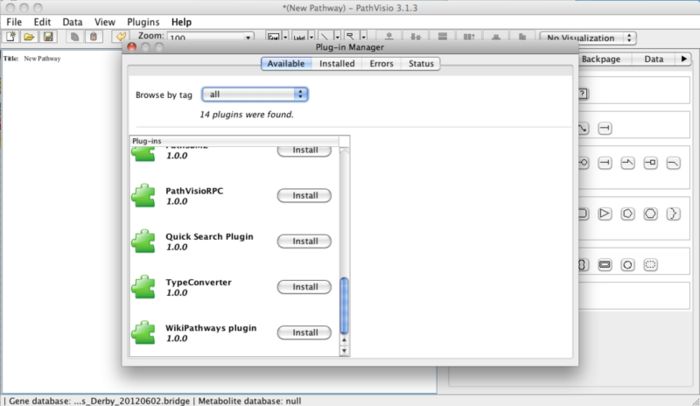
Task: Open the View menu
Action: point(104,22)
